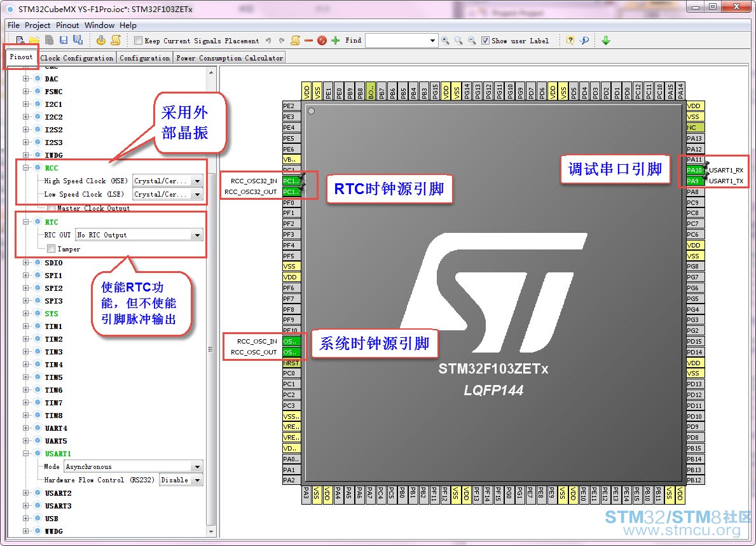
Task: Click the middle magnifier zoom icon
Action: 458,41
